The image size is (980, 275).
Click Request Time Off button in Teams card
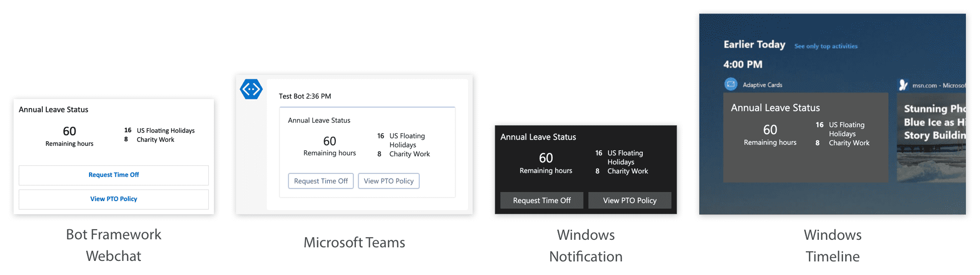pyautogui.click(x=321, y=181)
